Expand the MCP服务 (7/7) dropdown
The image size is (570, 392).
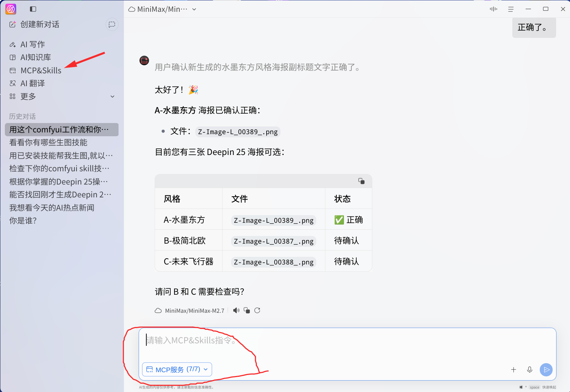(177, 369)
